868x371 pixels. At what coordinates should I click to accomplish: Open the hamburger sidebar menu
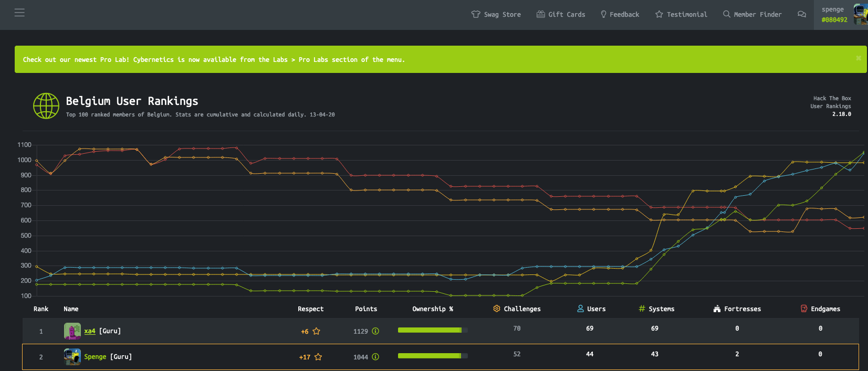click(19, 13)
